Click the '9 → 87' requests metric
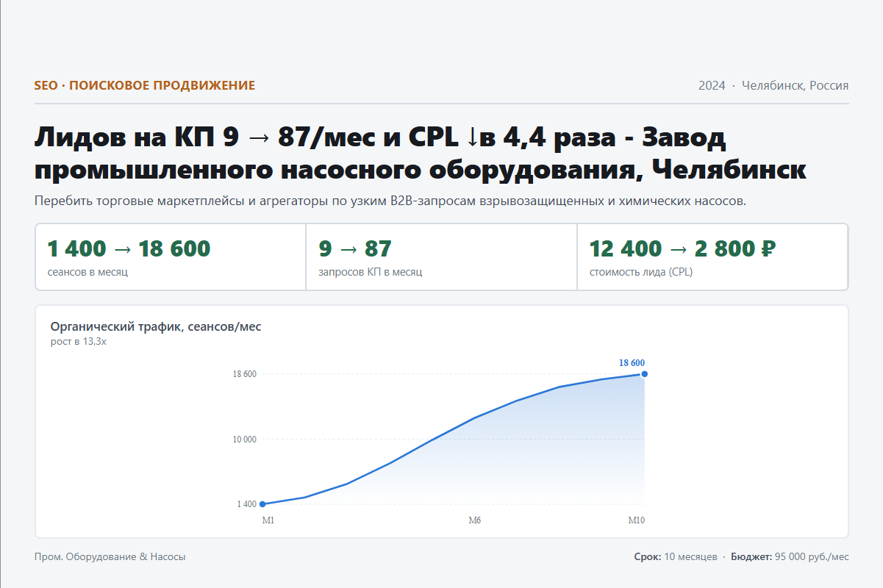883x588 pixels. (x=355, y=249)
